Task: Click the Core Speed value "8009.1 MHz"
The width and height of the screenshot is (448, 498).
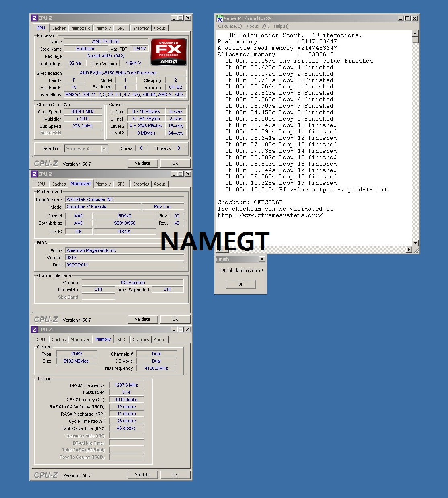Action: coord(83,111)
